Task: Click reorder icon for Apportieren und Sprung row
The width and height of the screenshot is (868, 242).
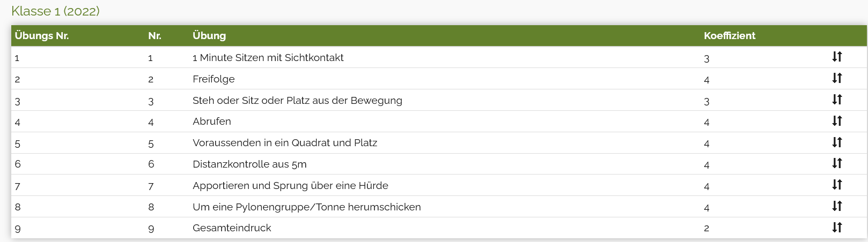Action: pos(837,185)
